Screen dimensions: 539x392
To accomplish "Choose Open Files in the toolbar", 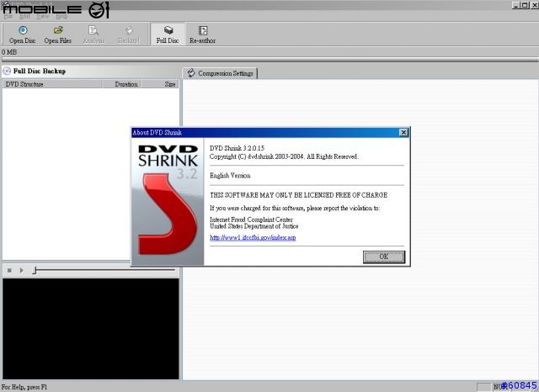I will 58,34.
